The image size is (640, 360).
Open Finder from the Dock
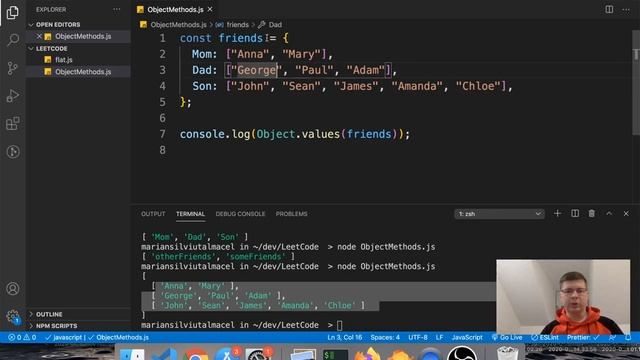[x=132, y=354]
